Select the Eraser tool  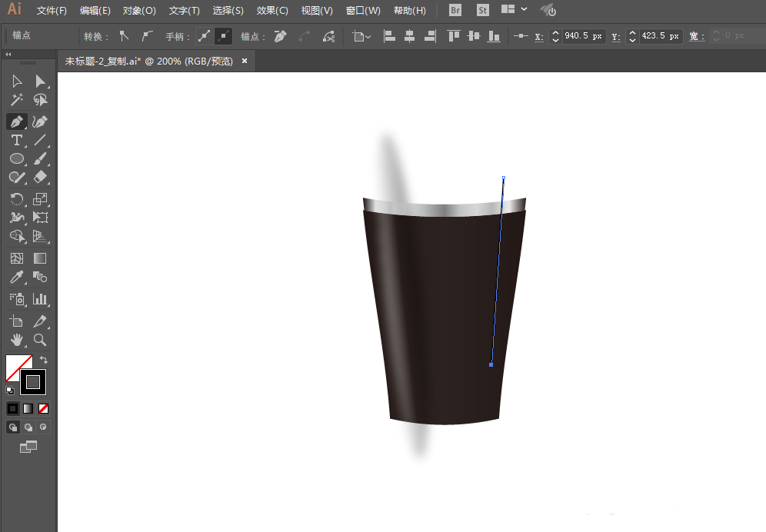pyautogui.click(x=41, y=178)
